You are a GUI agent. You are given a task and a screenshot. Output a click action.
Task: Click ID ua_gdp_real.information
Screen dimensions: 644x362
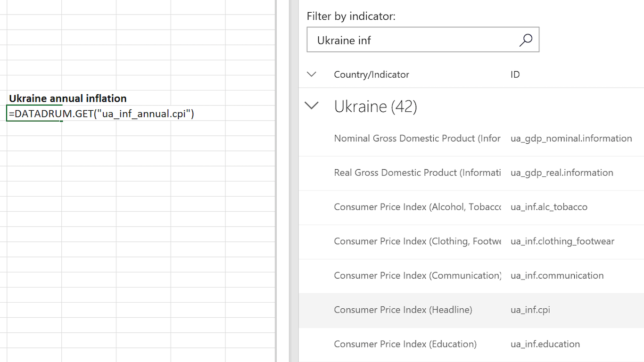pos(561,173)
